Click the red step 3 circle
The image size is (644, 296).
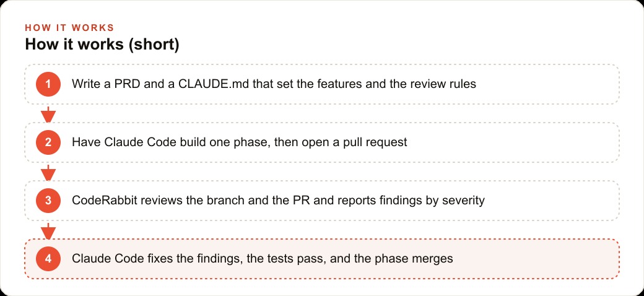pos(48,201)
